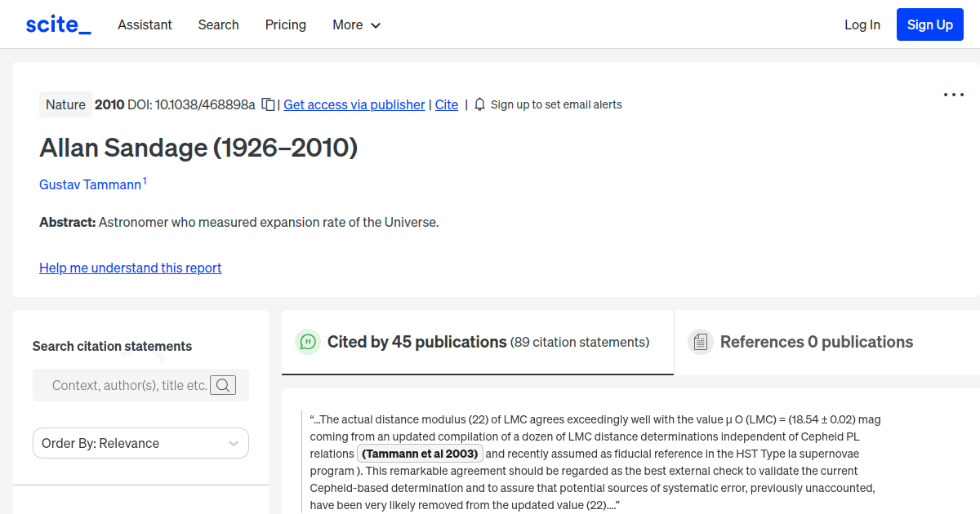Go to the Search page

[218, 24]
